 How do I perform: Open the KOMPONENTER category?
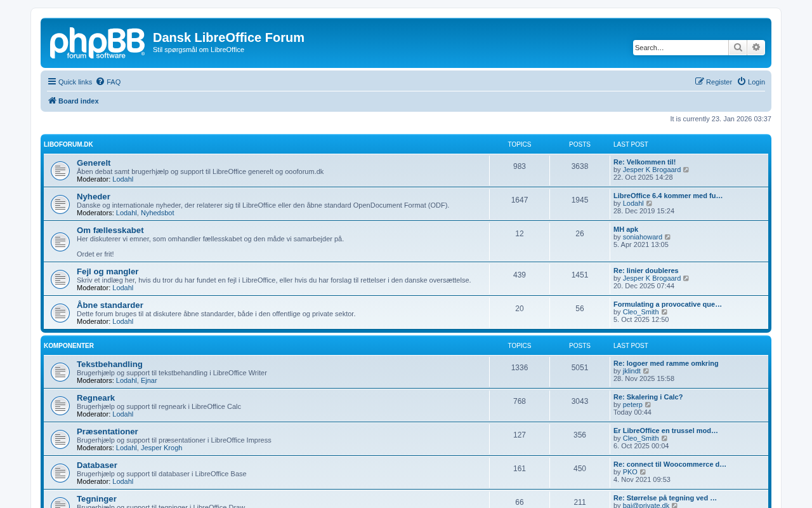(x=69, y=346)
